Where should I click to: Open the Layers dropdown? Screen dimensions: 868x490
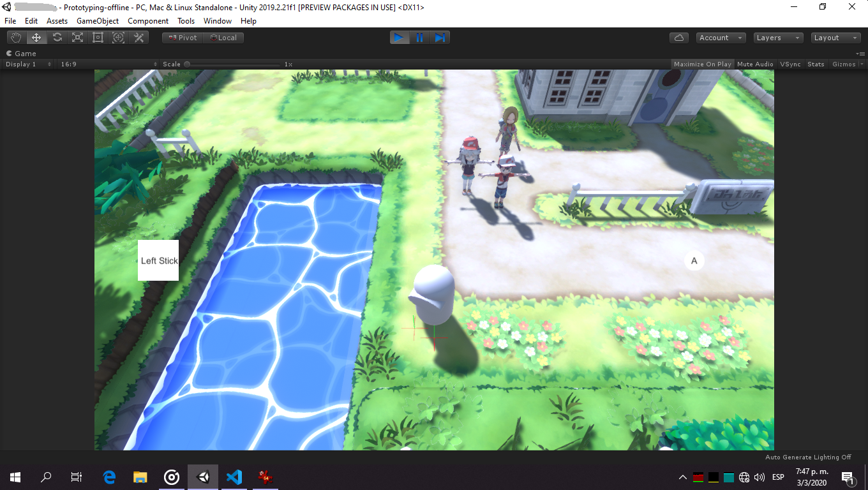point(778,38)
